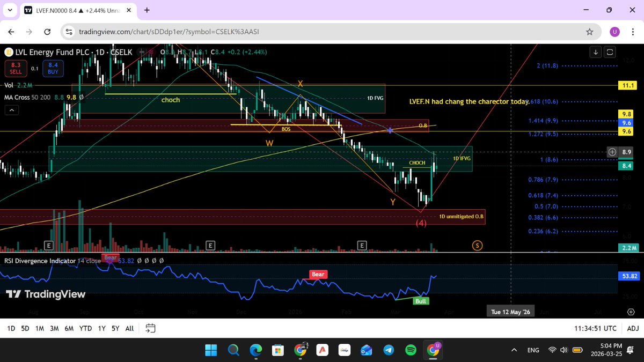644x362 pixels.
Task: Open the chart settings gear below the price scale
Action: click(x=631, y=312)
